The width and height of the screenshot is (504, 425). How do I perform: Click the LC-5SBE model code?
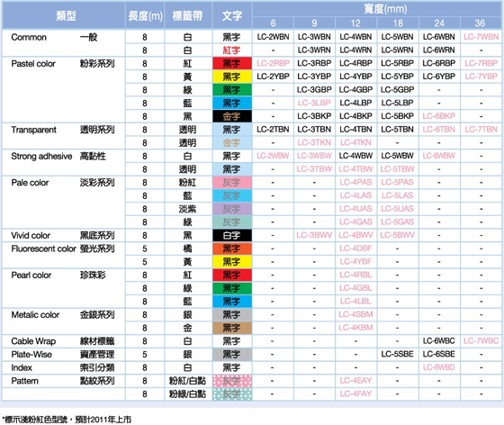397,354
